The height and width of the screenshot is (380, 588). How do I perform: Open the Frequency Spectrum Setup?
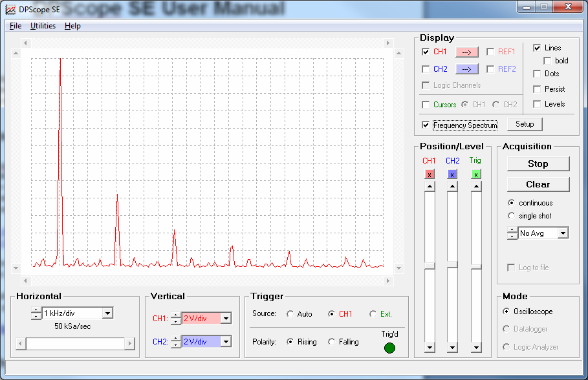pyautogui.click(x=525, y=124)
